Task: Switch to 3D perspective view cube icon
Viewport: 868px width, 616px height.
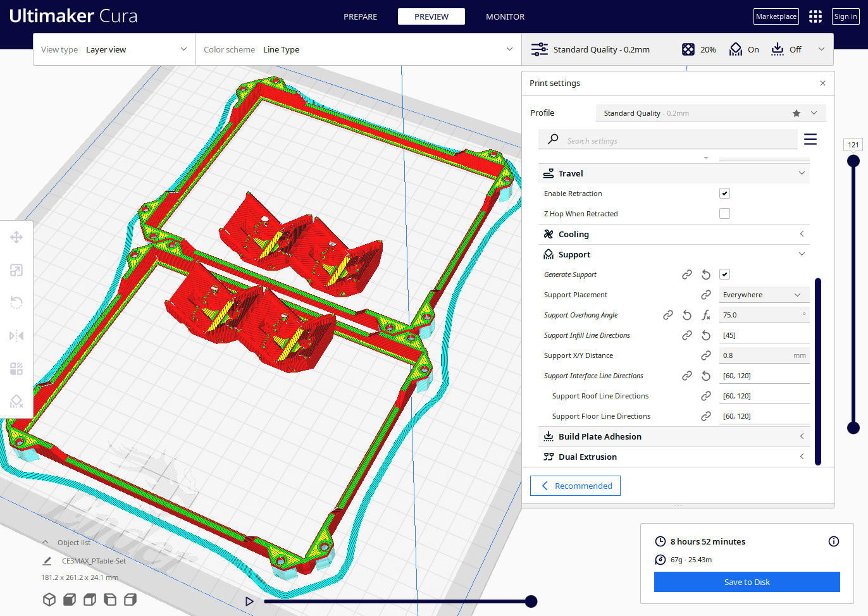Action: [x=49, y=600]
